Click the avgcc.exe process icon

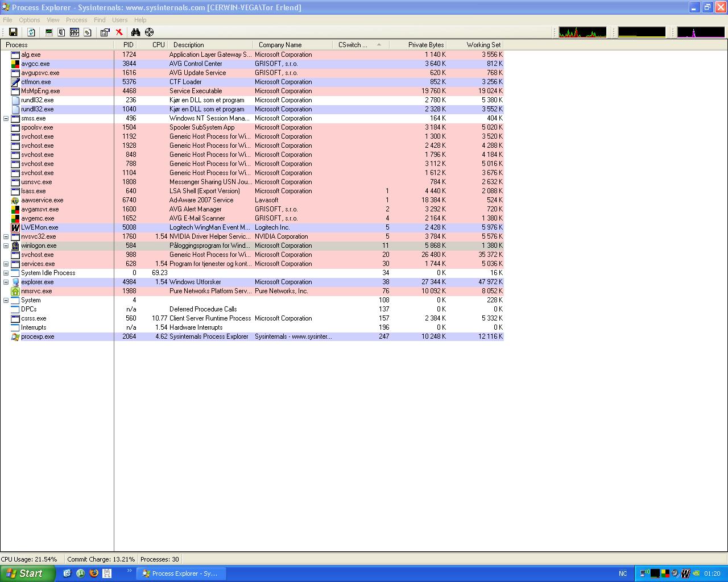pos(15,64)
